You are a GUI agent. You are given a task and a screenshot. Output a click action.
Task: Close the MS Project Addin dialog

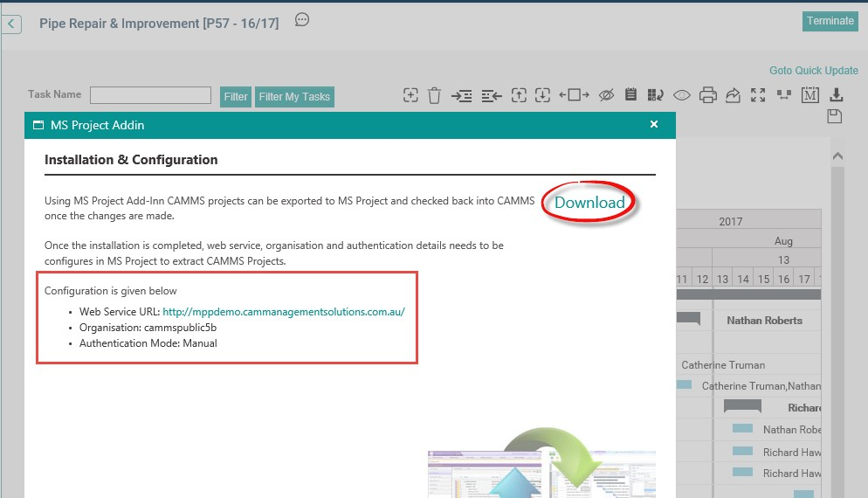pyautogui.click(x=654, y=124)
